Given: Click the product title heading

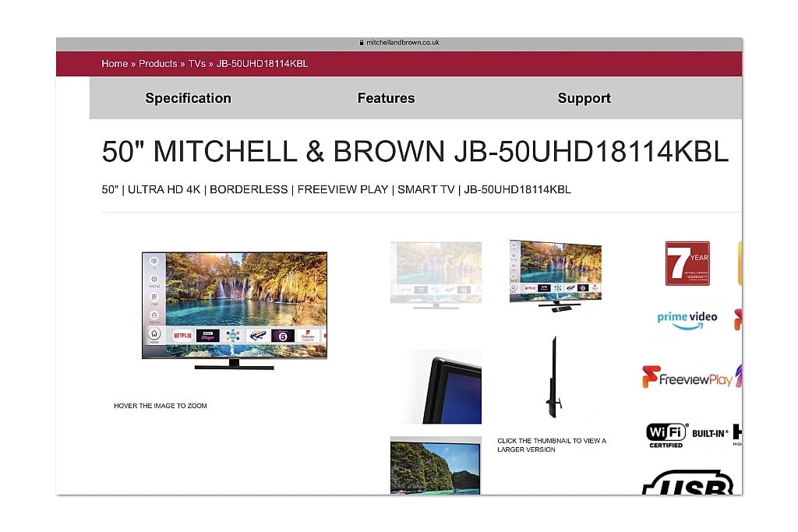Looking at the screenshot, I should coord(415,152).
